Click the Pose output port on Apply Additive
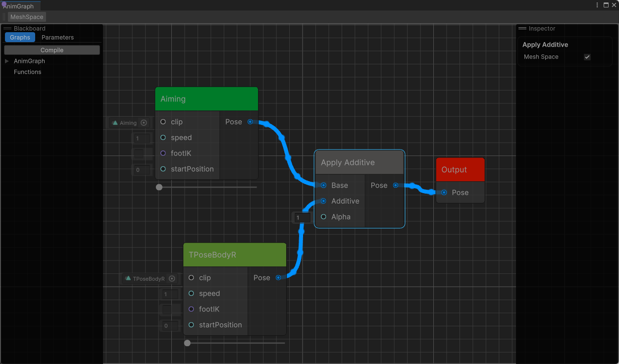Viewport: 619px width, 364px height. click(x=396, y=185)
